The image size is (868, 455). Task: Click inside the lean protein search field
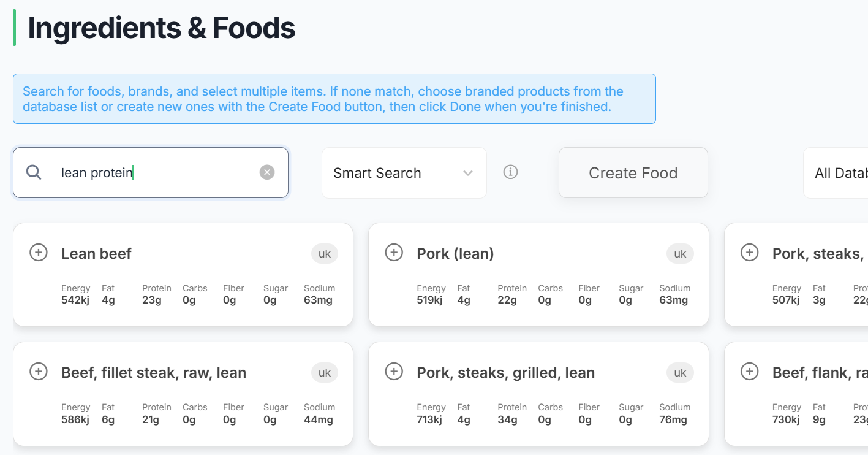153,173
